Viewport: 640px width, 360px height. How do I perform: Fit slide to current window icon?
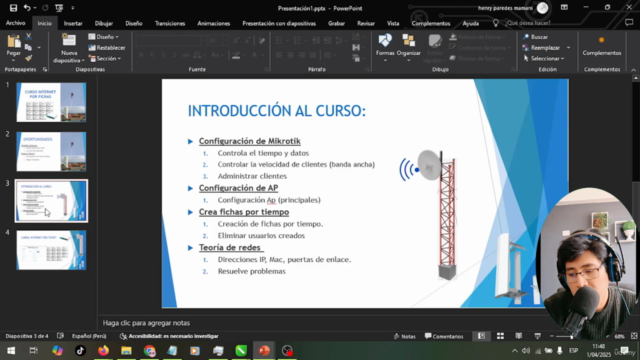pos(634,336)
